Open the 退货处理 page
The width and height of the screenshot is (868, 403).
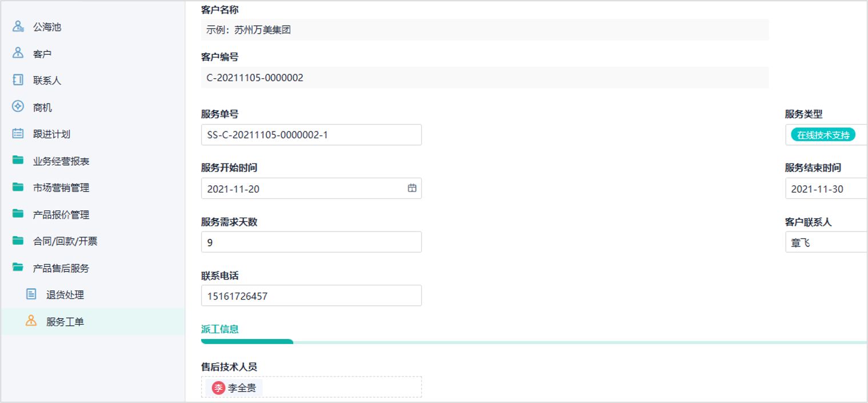click(93, 294)
